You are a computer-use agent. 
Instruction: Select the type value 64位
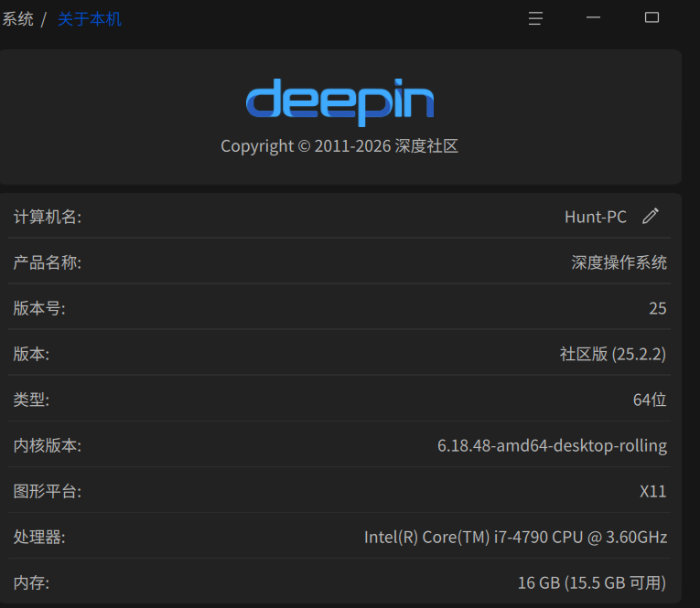[650, 400]
